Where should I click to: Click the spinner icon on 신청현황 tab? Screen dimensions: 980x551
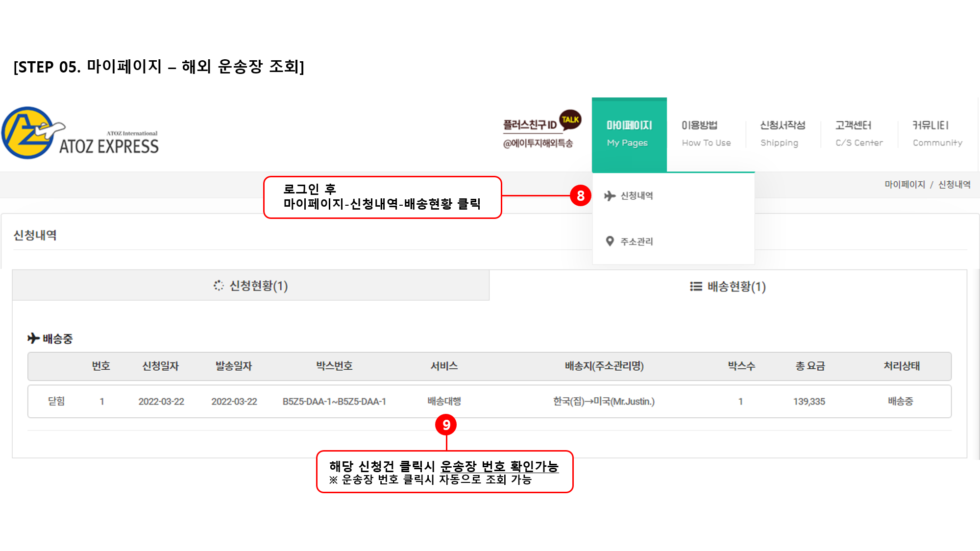click(219, 286)
